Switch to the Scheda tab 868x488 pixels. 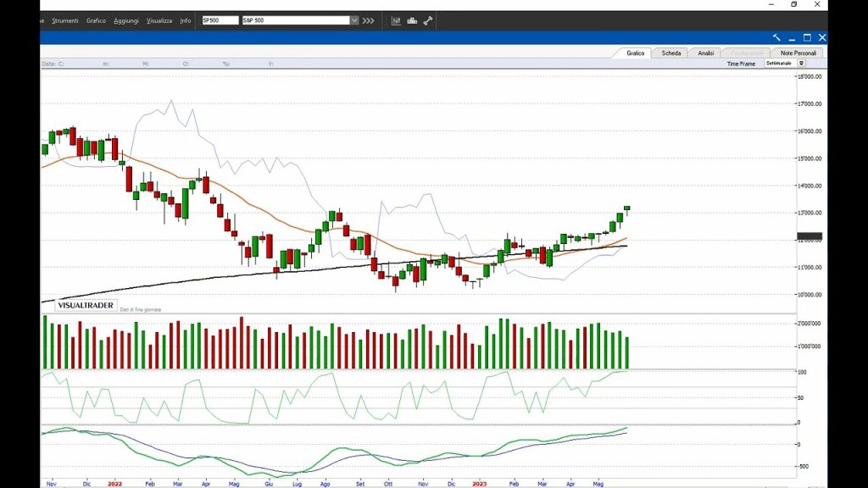(x=670, y=53)
